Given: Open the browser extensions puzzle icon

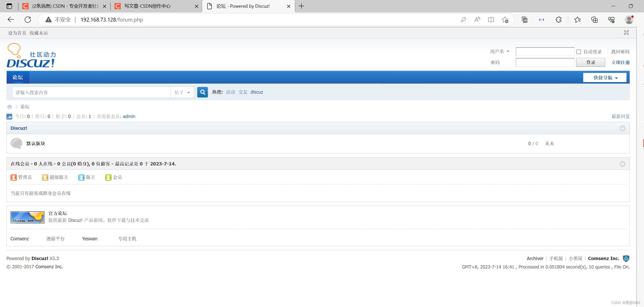Looking at the screenshot, I should point(558,19).
